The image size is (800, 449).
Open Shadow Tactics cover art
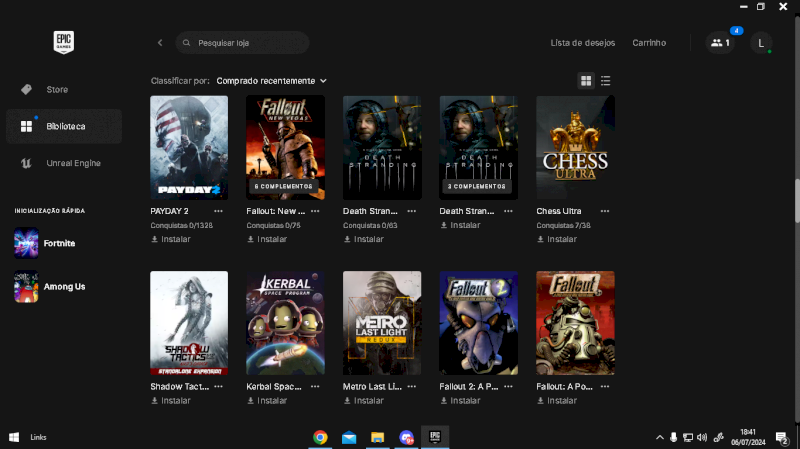pos(189,323)
